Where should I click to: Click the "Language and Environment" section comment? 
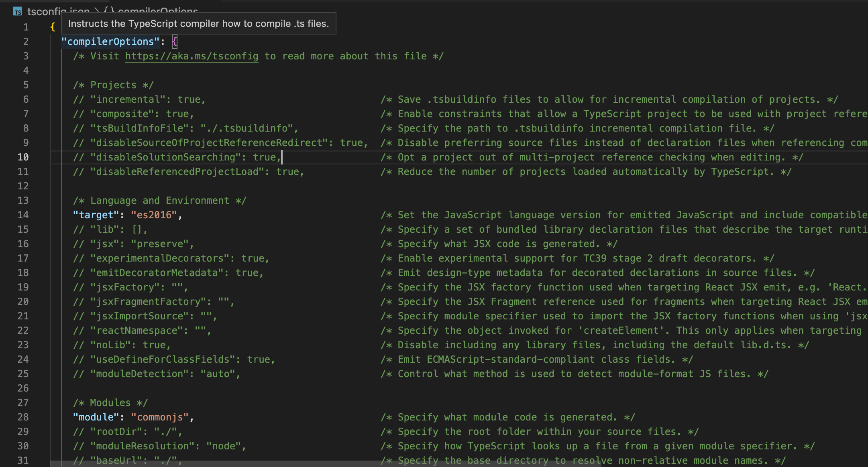pos(159,201)
